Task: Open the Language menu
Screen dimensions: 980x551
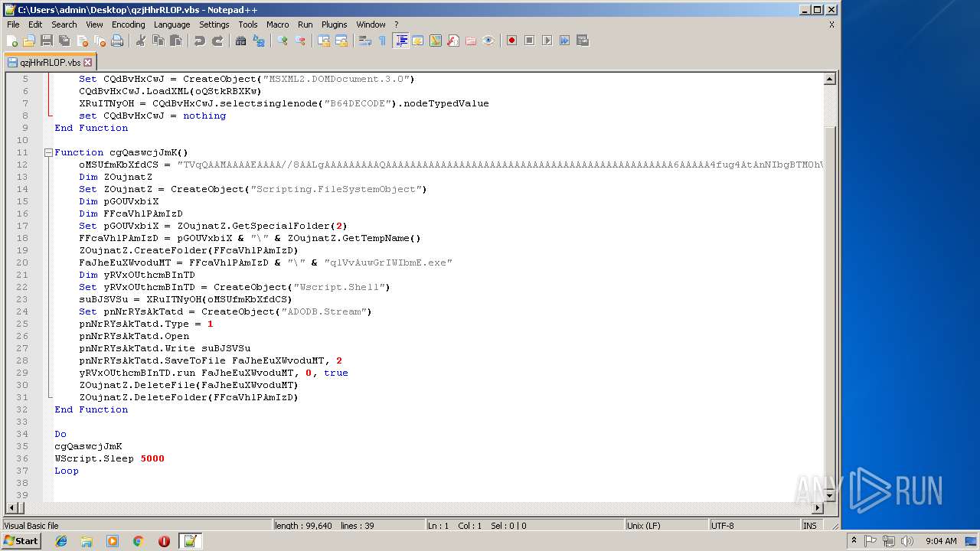Action: [x=171, y=24]
